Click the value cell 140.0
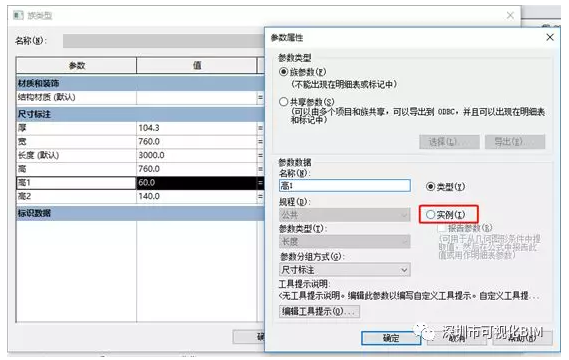The width and height of the screenshot is (569, 360). pos(197,197)
